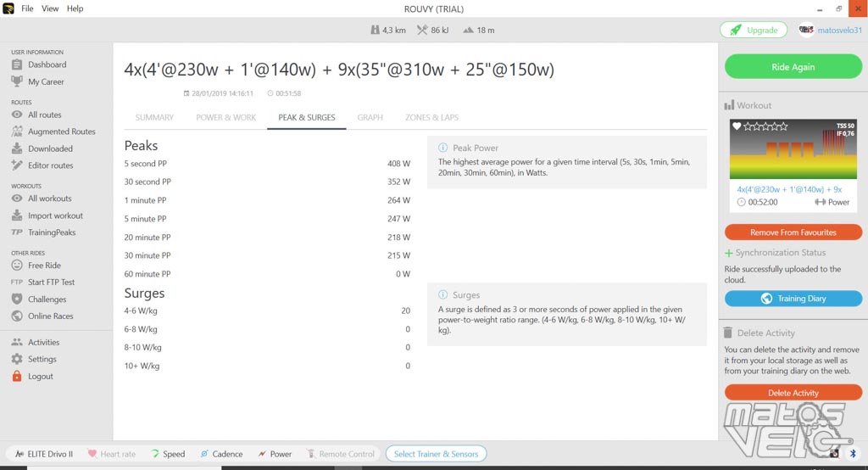Image resolution: width=868 pixels, height=470 pixels.
Task: Open the Help menu
Action: 75,8
